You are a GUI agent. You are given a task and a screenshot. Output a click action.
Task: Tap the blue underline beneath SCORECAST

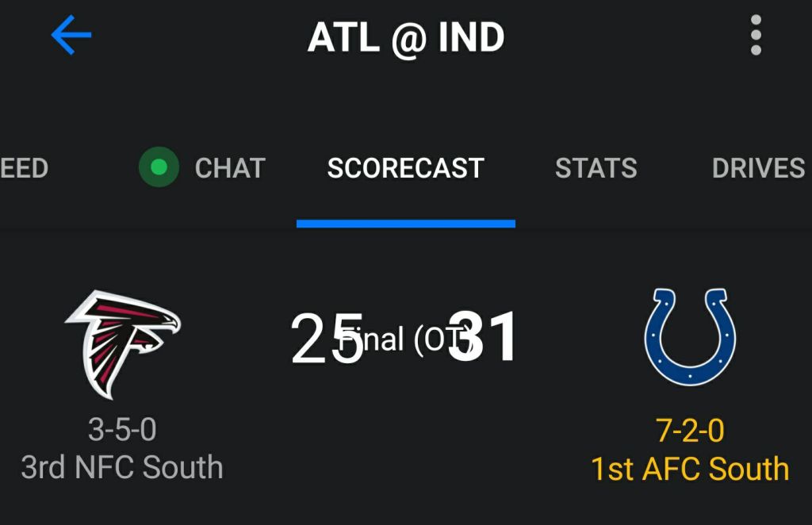pos(405,224)
